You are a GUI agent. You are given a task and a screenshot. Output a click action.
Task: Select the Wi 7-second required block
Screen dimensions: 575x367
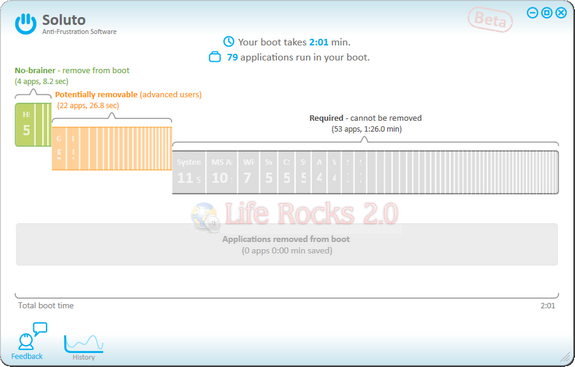[248, 172]
